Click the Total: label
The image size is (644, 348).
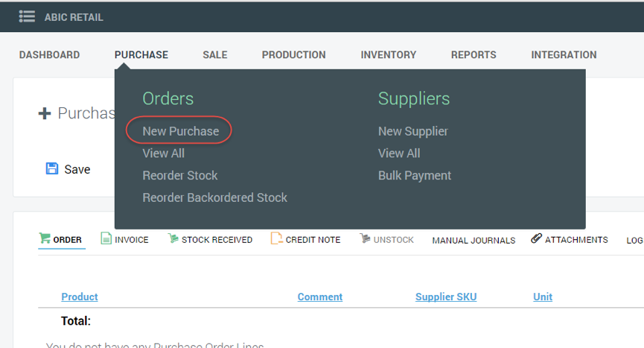pyautogui.click(x=76, y=321)
